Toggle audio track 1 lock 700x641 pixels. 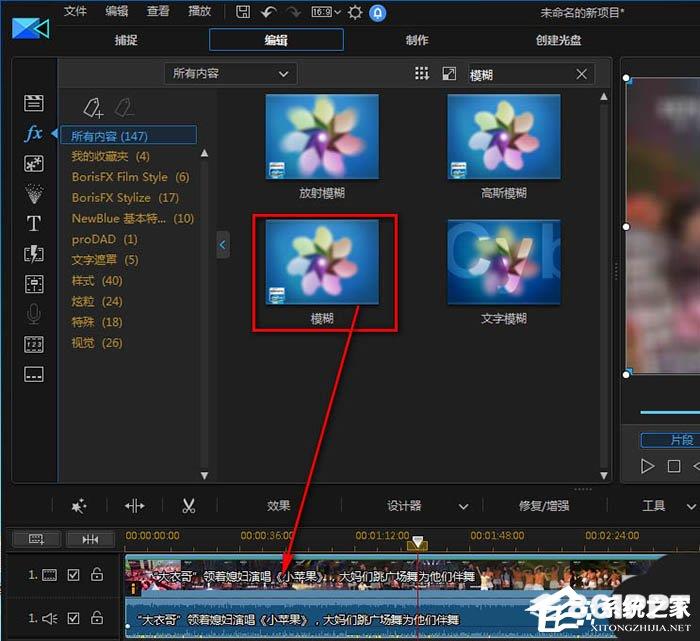click(97, 617)
